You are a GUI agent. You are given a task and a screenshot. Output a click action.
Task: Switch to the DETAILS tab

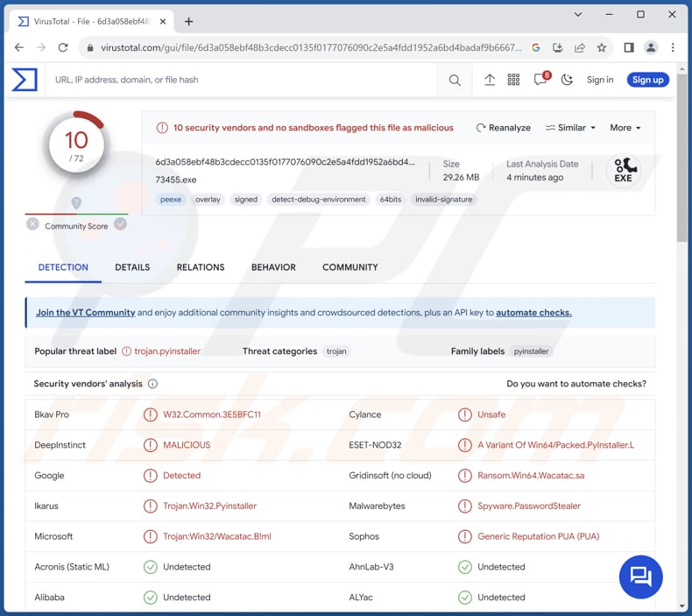point(132,267)
